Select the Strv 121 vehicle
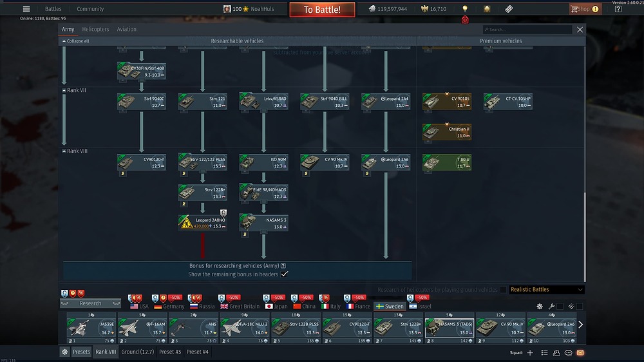 point(202,102)
